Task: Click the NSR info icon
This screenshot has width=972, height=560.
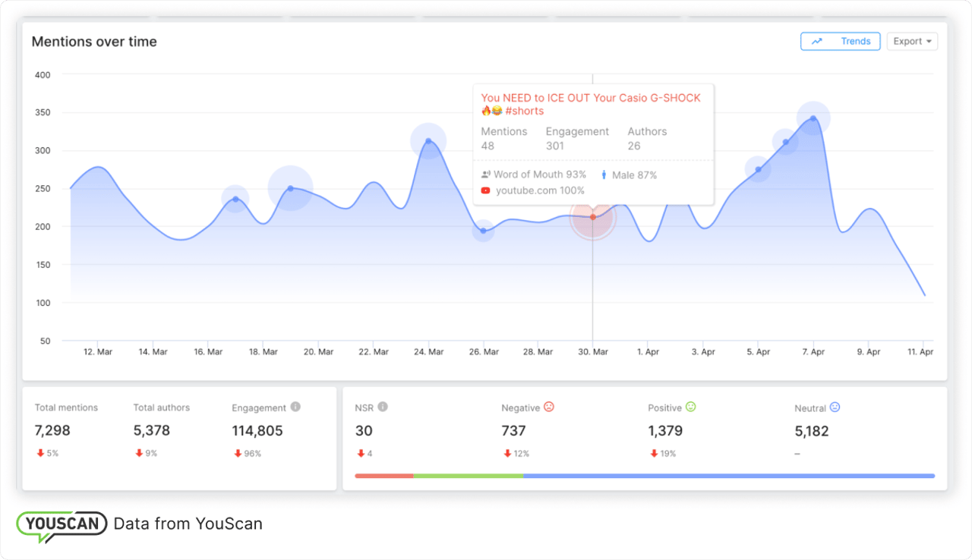Action: tap(383, 407)
